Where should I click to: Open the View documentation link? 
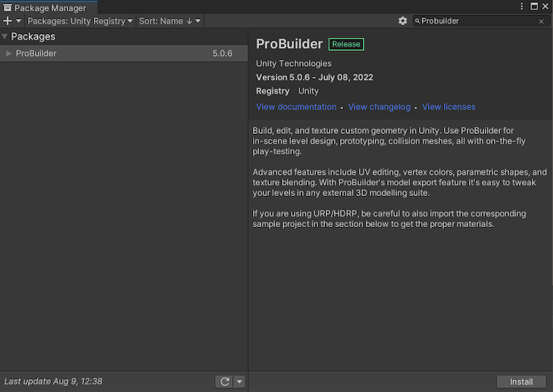click(x=296, y=107)
